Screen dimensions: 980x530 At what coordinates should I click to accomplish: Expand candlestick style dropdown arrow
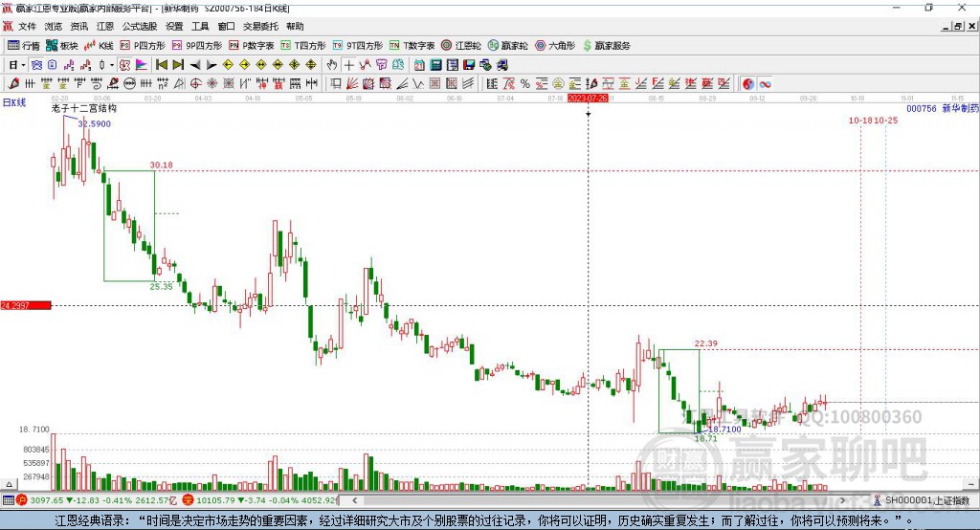click(112, 65)
